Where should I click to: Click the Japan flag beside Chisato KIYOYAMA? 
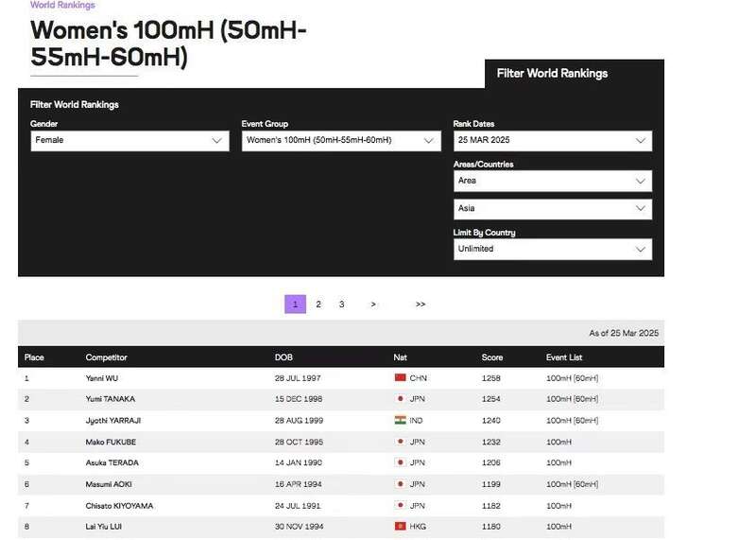pyautogui.click(x=400, y=505)
